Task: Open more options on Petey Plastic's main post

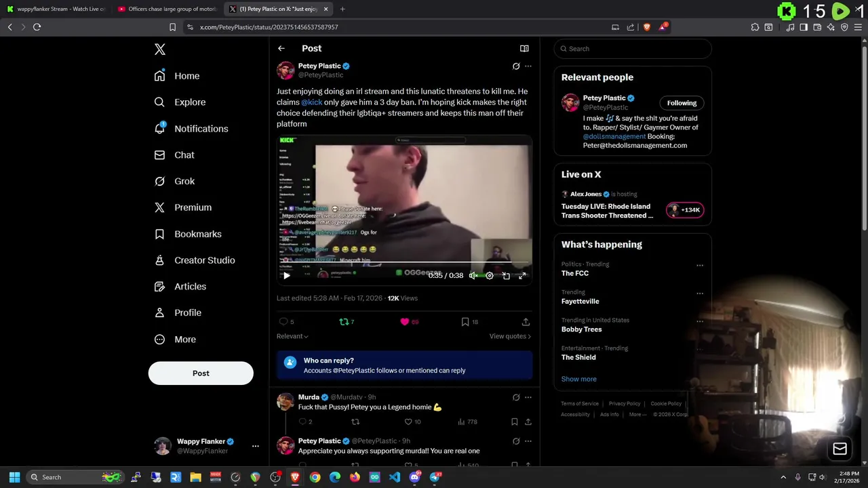Action: point(528,66)
